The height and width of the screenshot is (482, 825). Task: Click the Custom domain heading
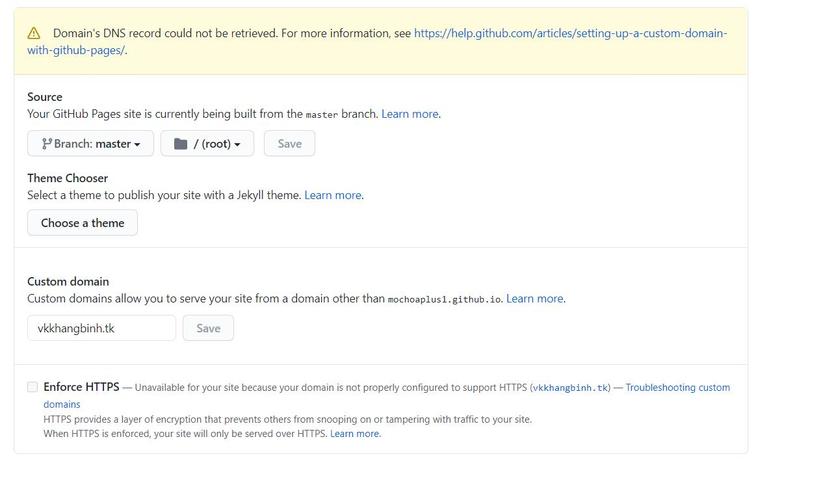(68, 281)
